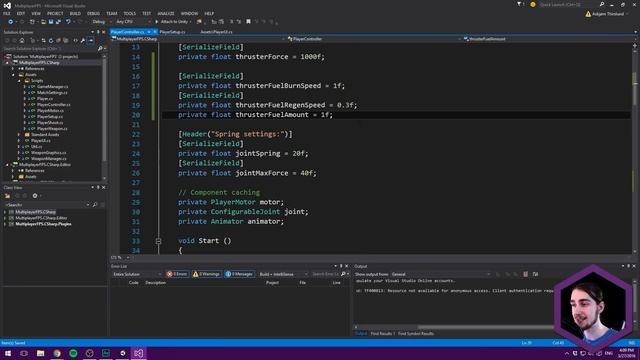Image resolution: width=640 pixels, height=360 pixels.
Task: Open the Any CPU platform dropdown
Action: click(x=133, y=22)
